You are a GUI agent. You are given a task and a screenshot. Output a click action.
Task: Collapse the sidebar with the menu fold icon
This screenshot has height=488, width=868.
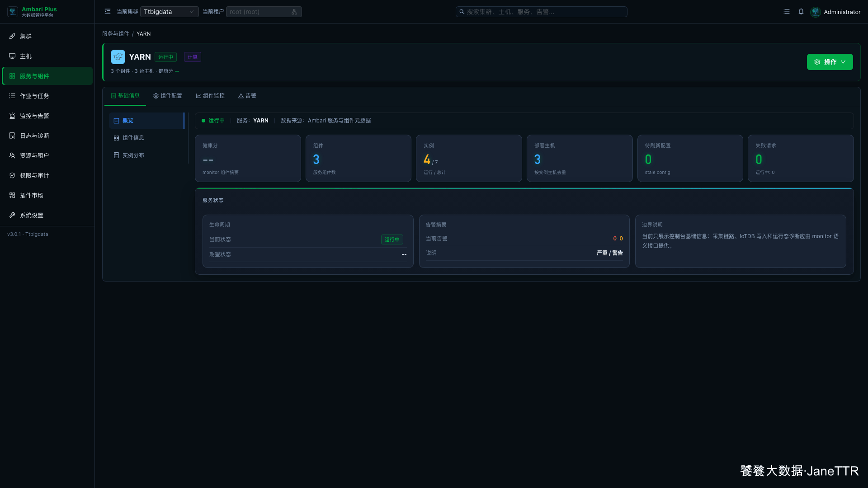pos(108,12)
